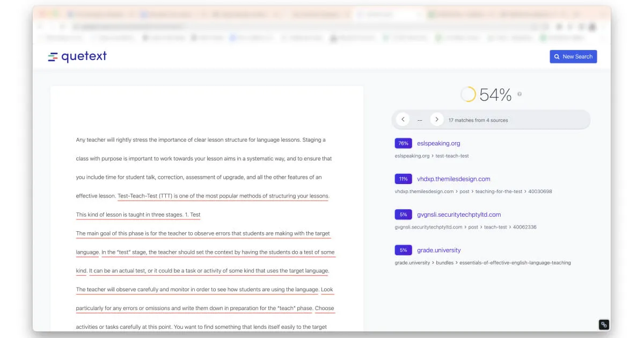
Task: Click highlighted sentence starting "Test-Teach-Test (TTT)"
Action: 223,196
